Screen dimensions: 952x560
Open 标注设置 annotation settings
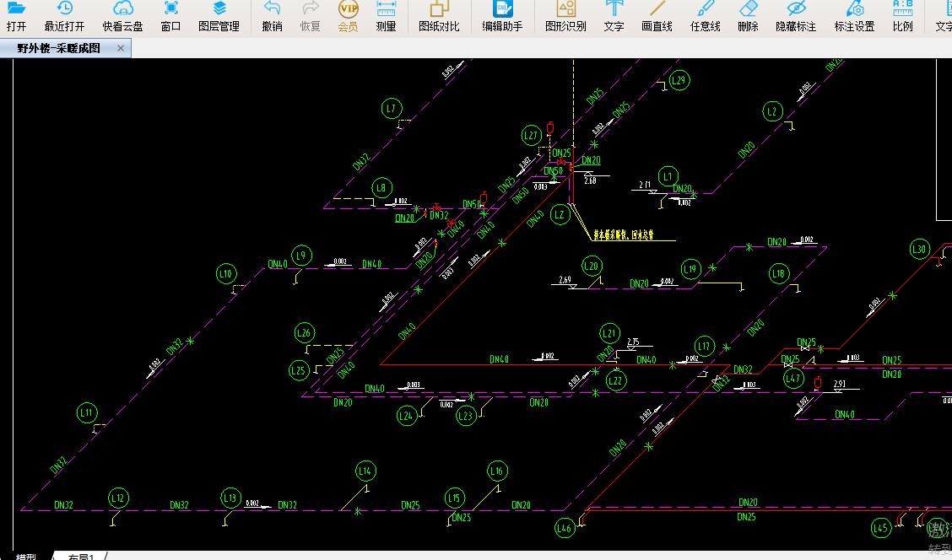854,17
